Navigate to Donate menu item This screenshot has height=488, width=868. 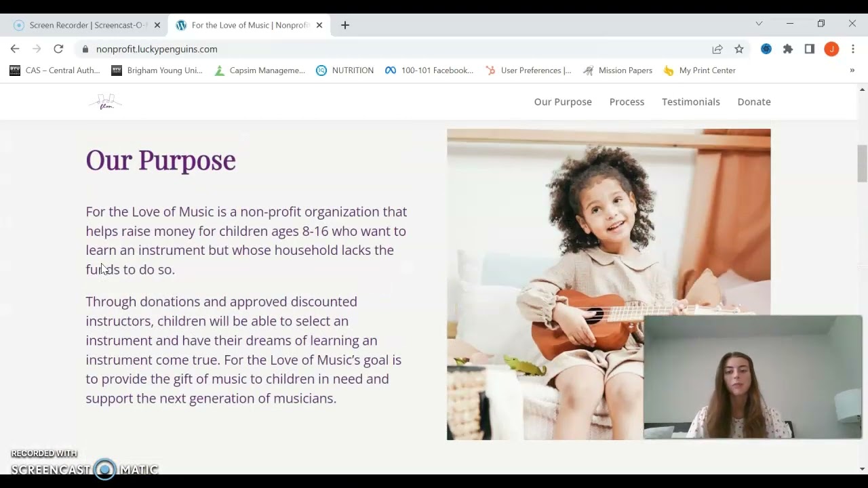754,102
